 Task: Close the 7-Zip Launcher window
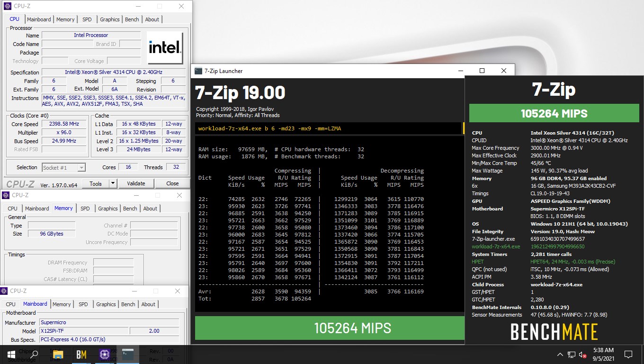[x=504, y=71]
